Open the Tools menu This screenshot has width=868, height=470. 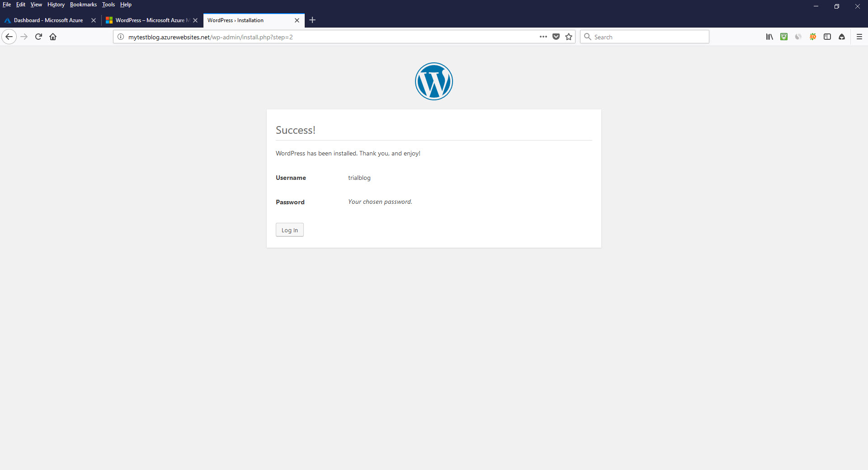(x=108, y=5)
